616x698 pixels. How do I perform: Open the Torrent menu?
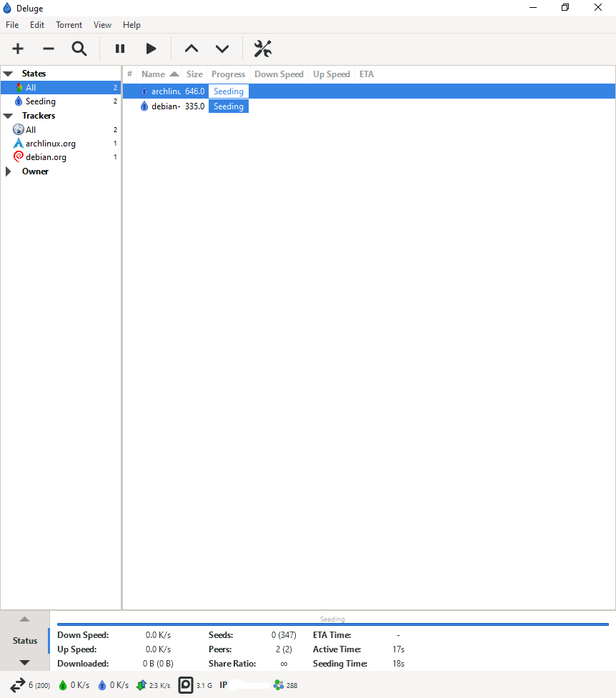69,25
